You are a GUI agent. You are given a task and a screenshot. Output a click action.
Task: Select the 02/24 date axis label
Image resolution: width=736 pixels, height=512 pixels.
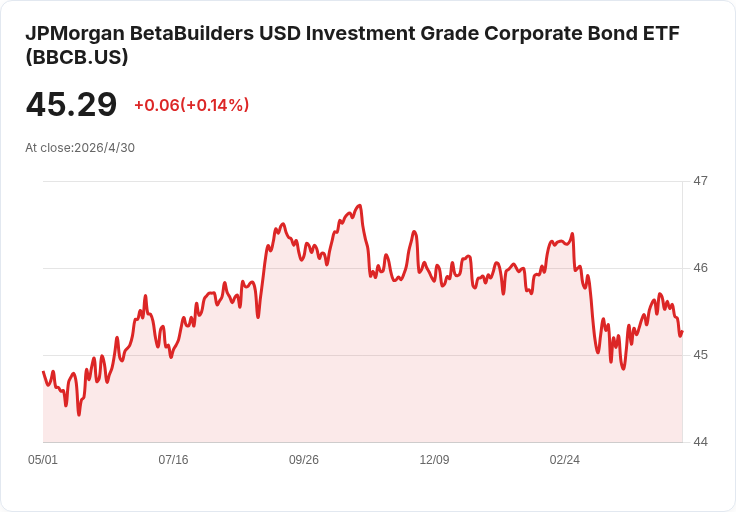point(565,459)
